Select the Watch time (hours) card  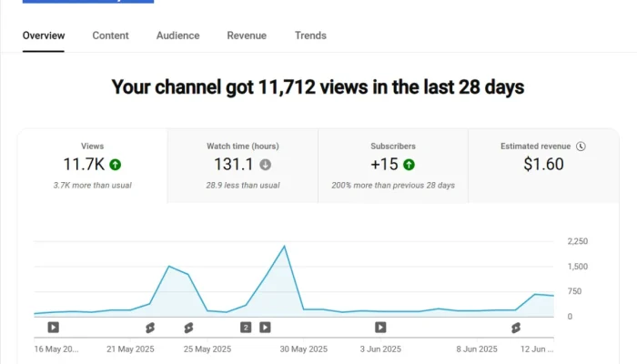(243, 166)
